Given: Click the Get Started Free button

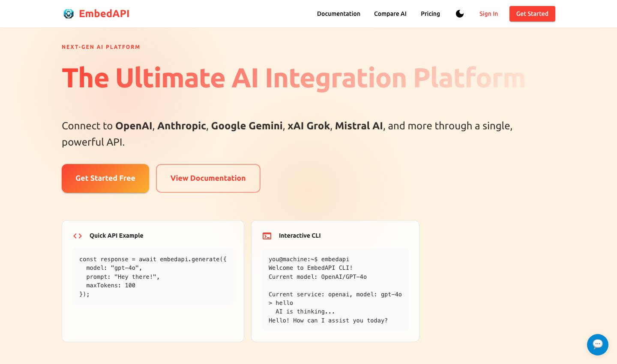Looking at the screenshot, I should pos(105,178).
